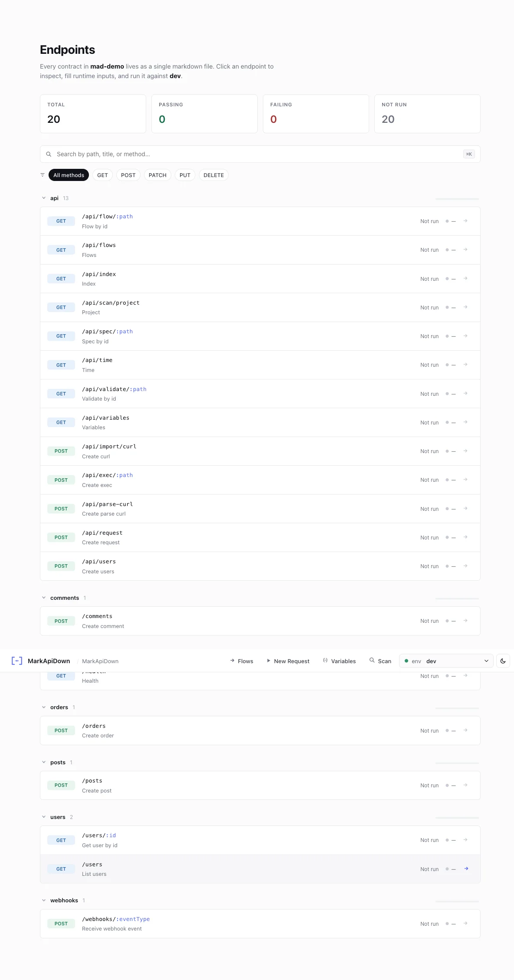514x980 pixels.
Task: Click the arrow icon on /api/variables row
Action: click(465, 422)
